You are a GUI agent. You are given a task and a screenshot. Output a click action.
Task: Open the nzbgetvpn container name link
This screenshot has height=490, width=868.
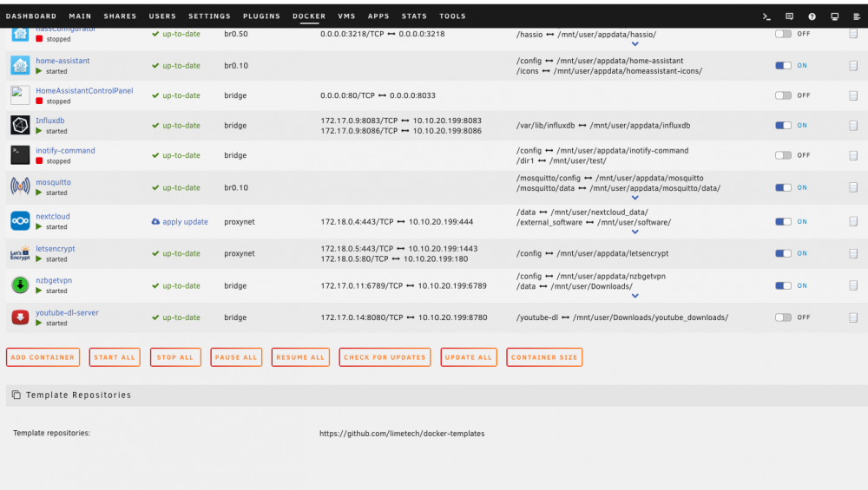tap(54, 280)
